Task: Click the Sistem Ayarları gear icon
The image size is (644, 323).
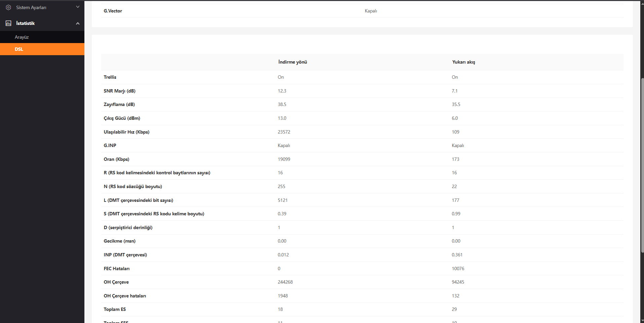Action: click(8, 7)
